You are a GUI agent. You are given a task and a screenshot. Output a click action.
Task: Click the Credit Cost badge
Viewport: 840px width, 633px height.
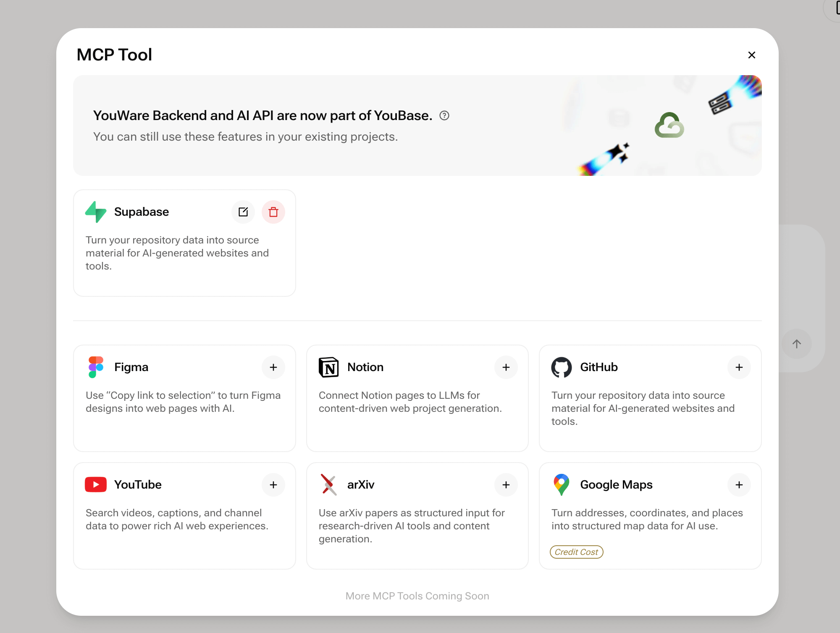click(576, 552)
